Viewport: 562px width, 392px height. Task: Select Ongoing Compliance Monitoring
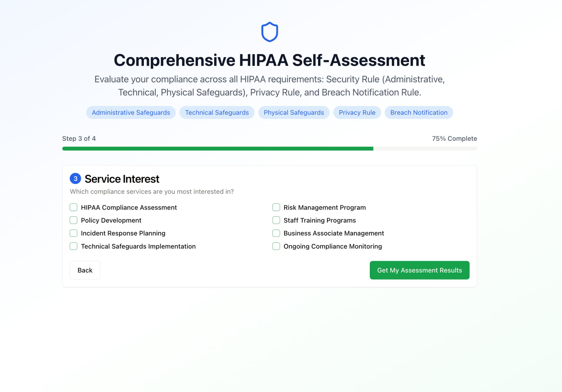pos(276,246)
